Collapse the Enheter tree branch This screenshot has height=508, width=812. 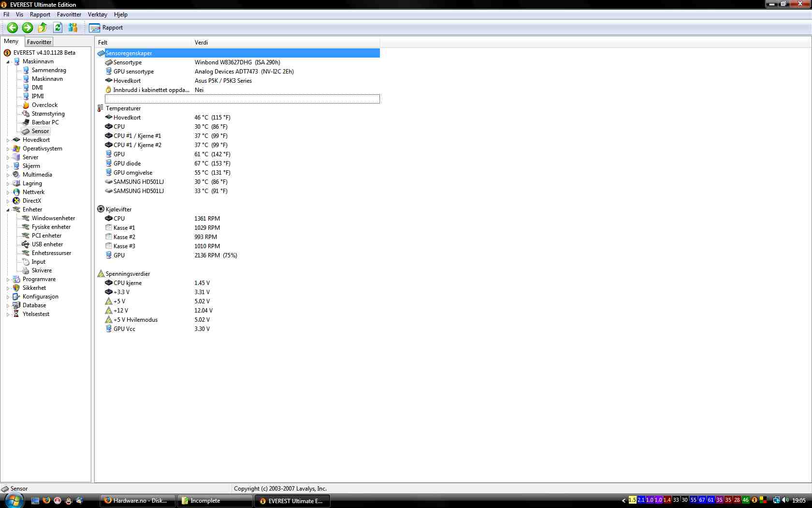(8, 210)
